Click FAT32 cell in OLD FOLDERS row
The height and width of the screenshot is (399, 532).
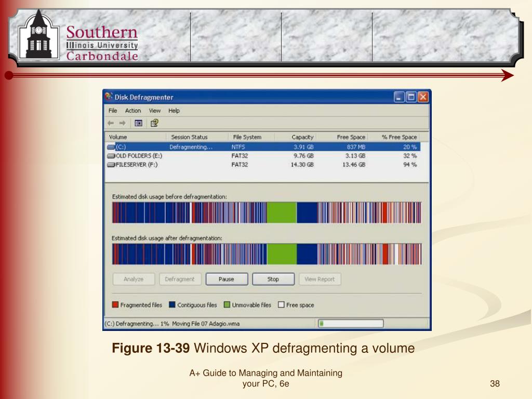click(240, 156)
